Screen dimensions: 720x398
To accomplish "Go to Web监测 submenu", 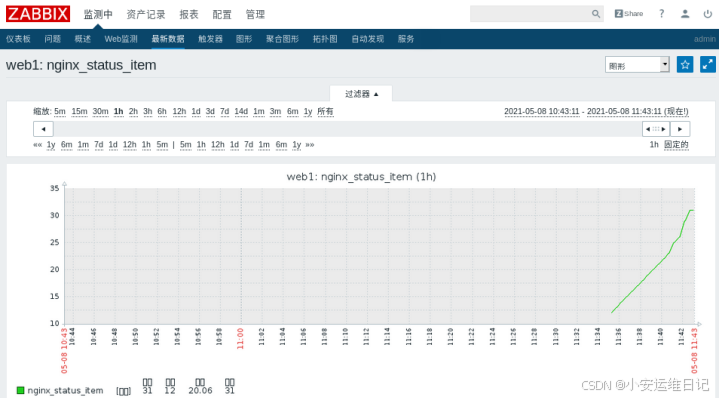I will coord(121,39).
